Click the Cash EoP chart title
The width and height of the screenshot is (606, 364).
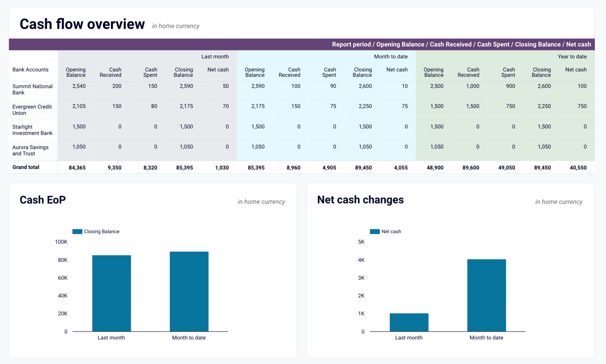pyautogui.click(x=43, y=200)
